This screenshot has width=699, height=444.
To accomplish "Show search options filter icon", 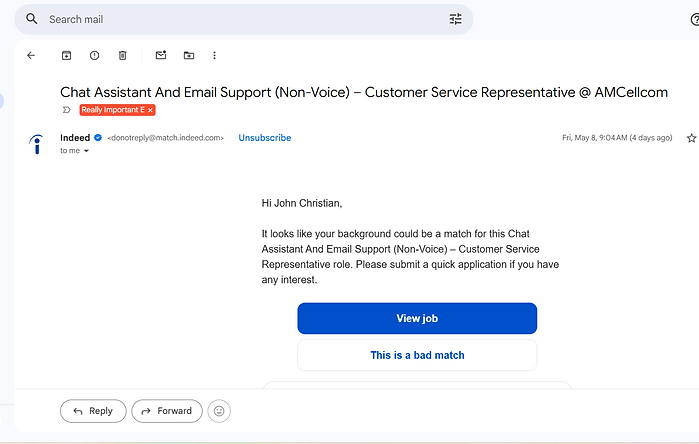I will (x=456, y=19).
